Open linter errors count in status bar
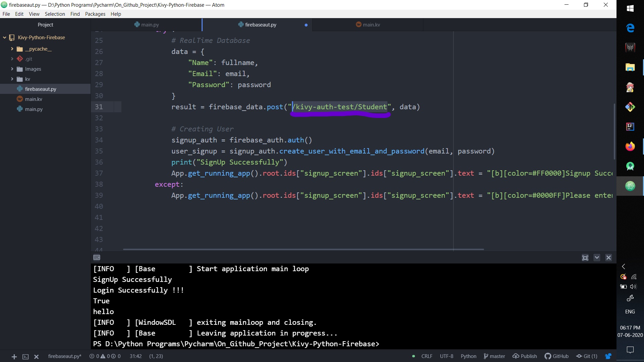 pyautogui.click(x=105, y=356)
